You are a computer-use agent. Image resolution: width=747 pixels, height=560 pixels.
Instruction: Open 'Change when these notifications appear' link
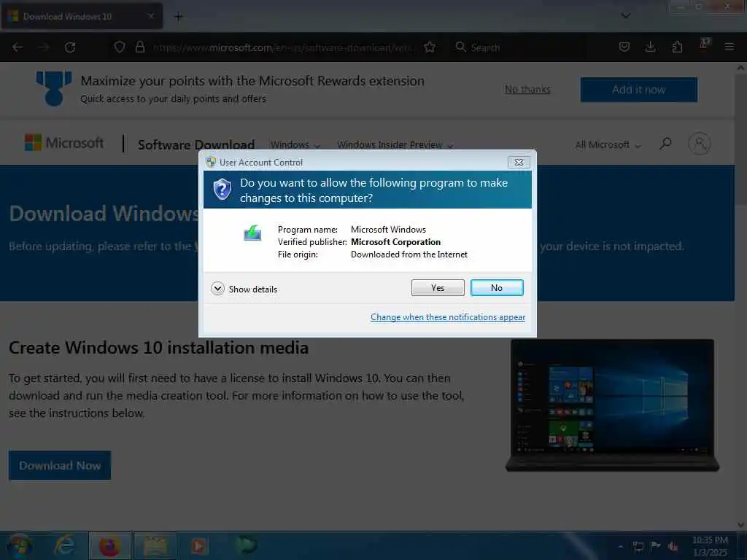[x=448, y=317]
